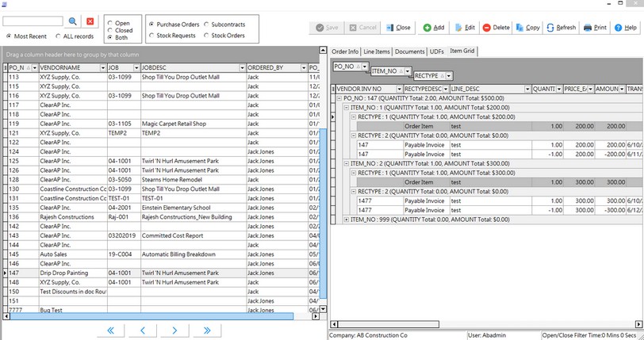Open ITEM_NO group box filter dropdown

point(408,71)
